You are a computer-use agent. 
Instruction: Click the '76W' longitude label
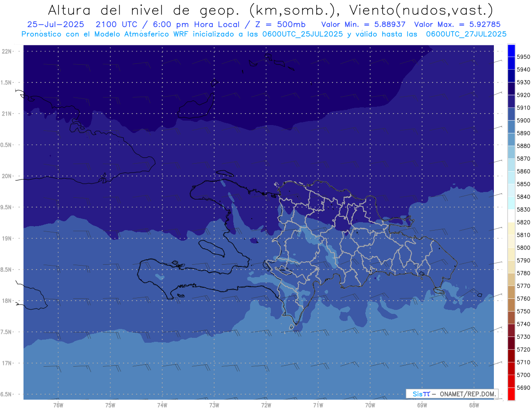point(58,405)
